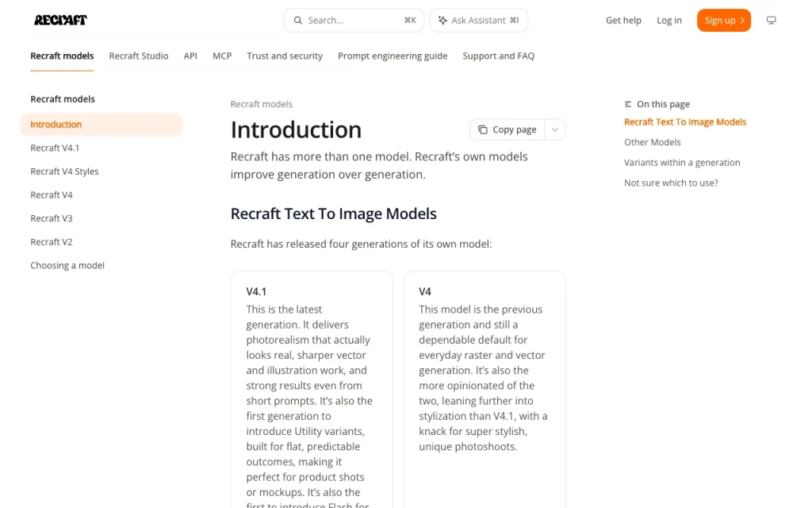Jump to Variants within a generation section
Viewport: 812px width, 508px height.
click(x=682, y=162)
